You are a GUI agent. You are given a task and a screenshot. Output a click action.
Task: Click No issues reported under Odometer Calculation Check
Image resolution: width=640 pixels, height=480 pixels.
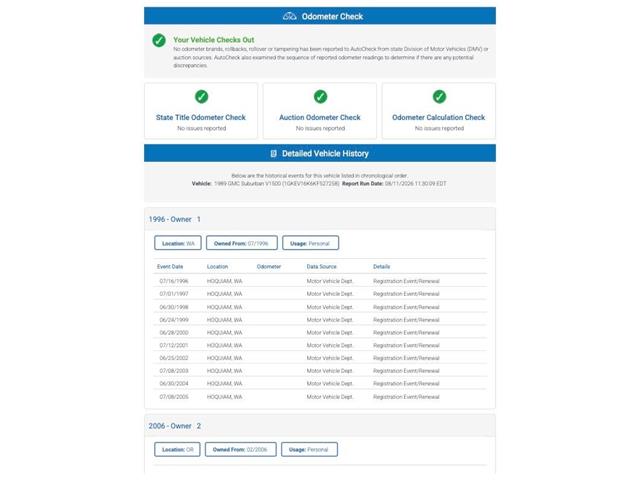(x=439, y=128)
